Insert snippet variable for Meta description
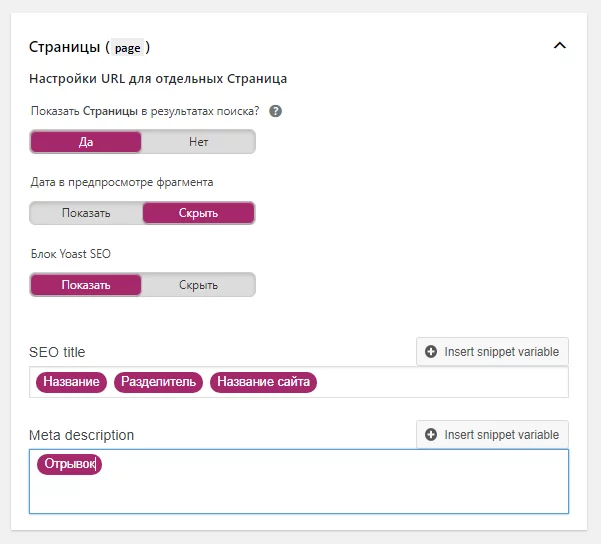The height and width of the screenshot is (544, 601). coord(492,435)
